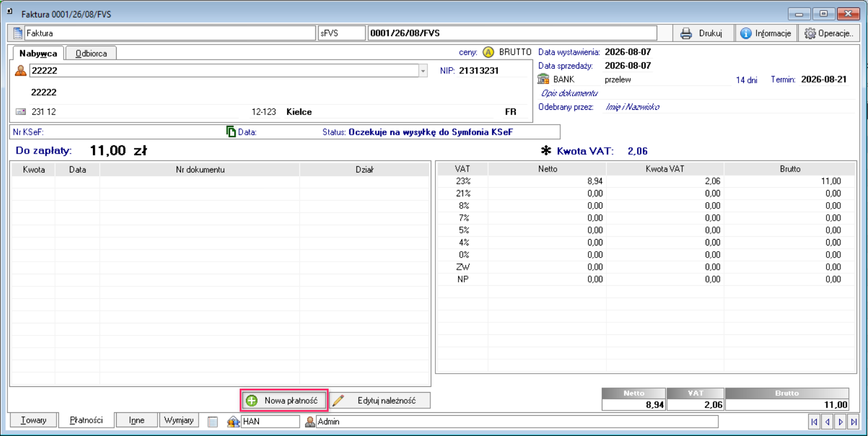Viewport: 868px width, 436px height.
Task: Click the NIP number 21313231
Action: (x=479, y=70)
